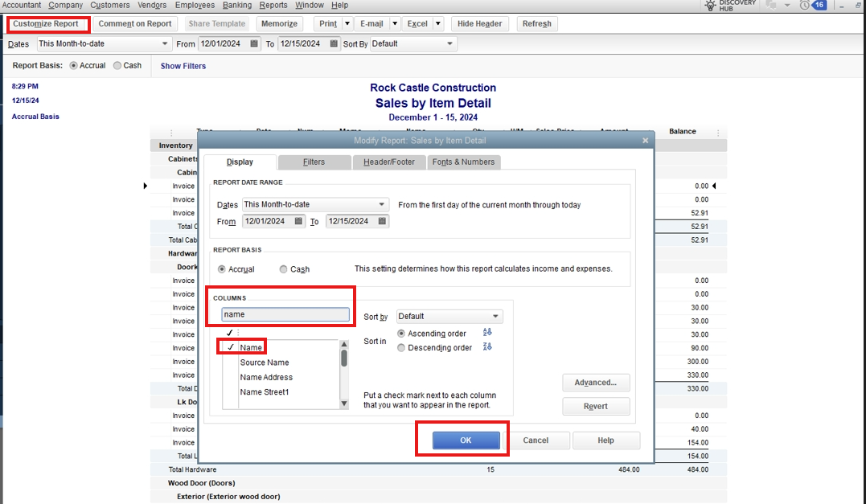
Task: Click the Customize Report button
Action: click(x=46, y=24)
